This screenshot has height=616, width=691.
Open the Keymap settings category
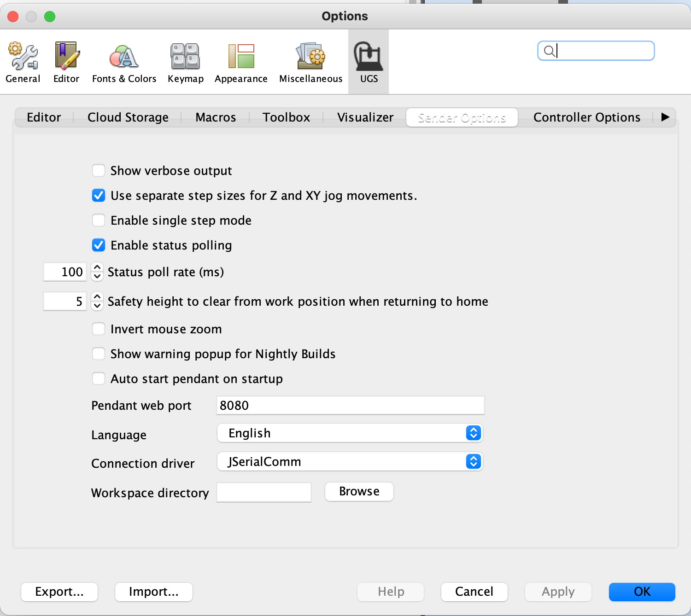tap(185, 62)
